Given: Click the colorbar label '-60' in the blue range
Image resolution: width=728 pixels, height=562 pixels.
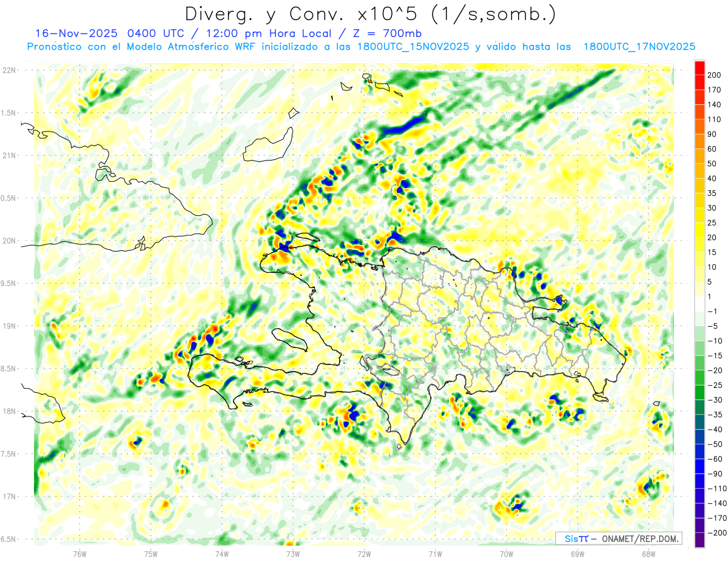Looking at the screenshot, I should 715,459.
